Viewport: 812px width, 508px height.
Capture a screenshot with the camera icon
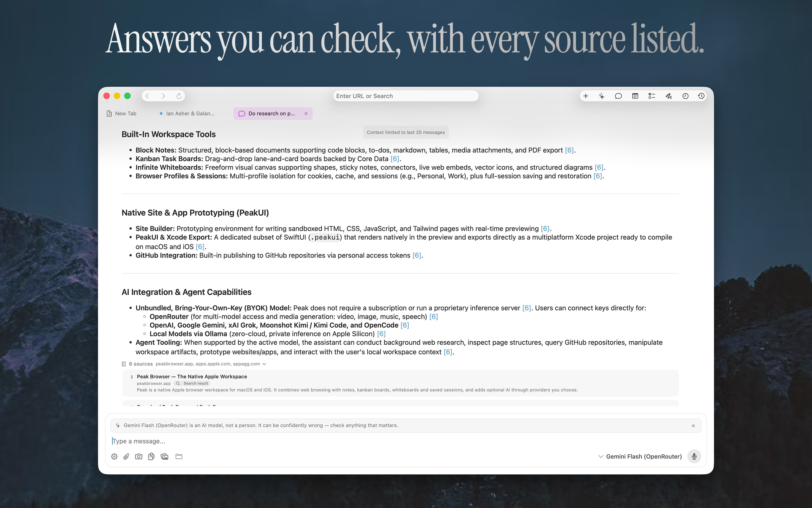(139, 456)
